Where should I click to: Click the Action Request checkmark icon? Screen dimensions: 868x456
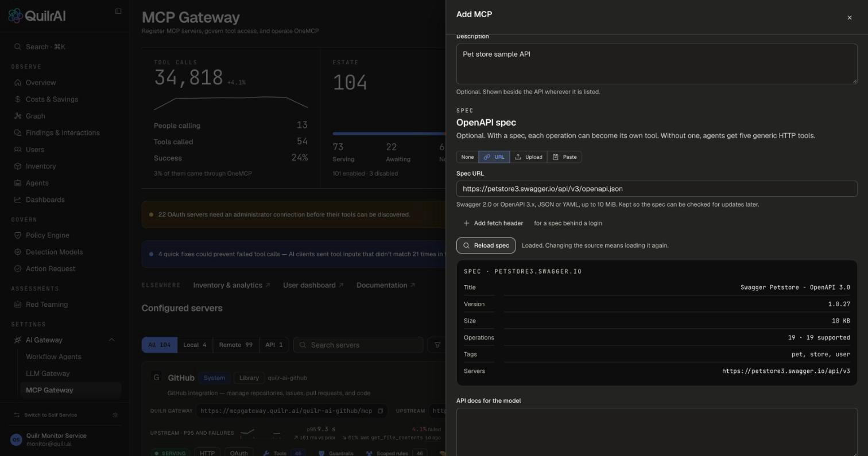[18, 268]
